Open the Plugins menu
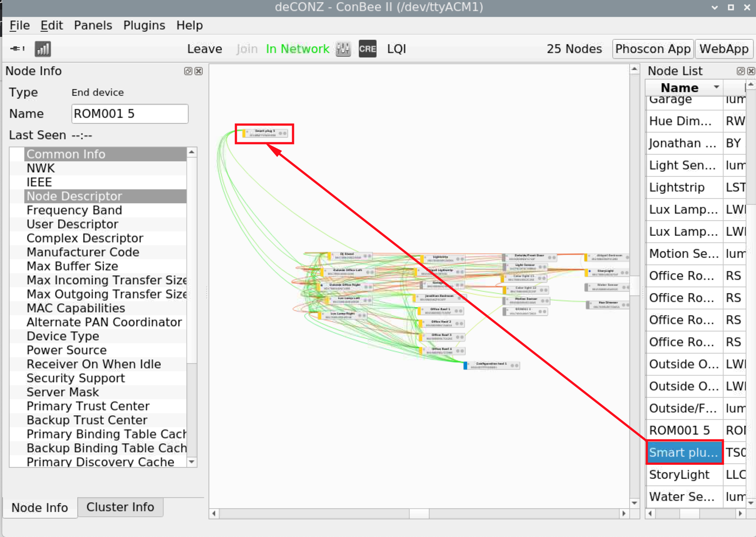Image resolution: width=756 pixels, height=537 pixels. 144,25
